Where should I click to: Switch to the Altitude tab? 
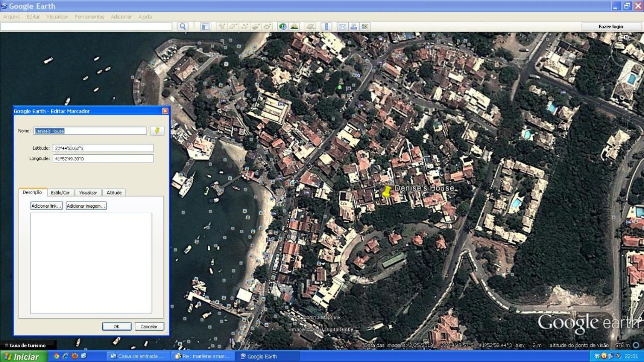pos(114,193)
